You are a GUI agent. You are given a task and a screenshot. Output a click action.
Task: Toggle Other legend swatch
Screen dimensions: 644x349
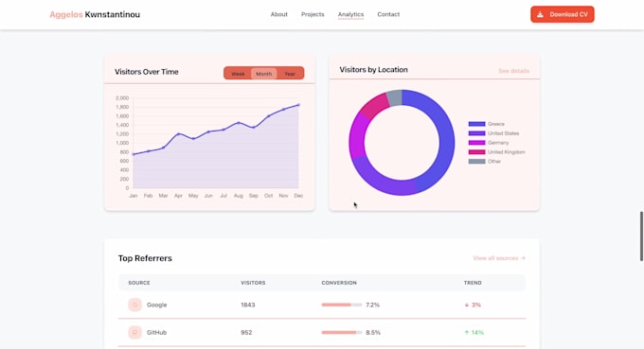click(x=476, y=162)
